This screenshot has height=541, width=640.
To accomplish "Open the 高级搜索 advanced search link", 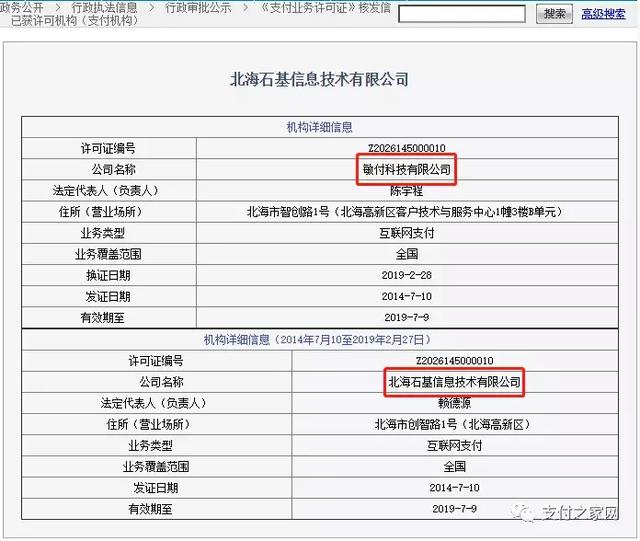I will [603, 14].
